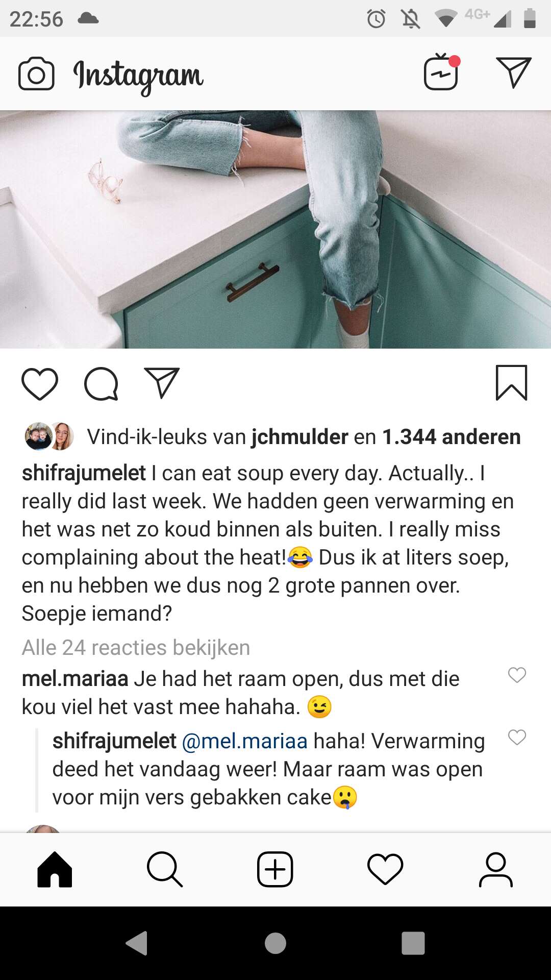Tap the new post plus icon
551x980 pixels.
pos(275,869)
